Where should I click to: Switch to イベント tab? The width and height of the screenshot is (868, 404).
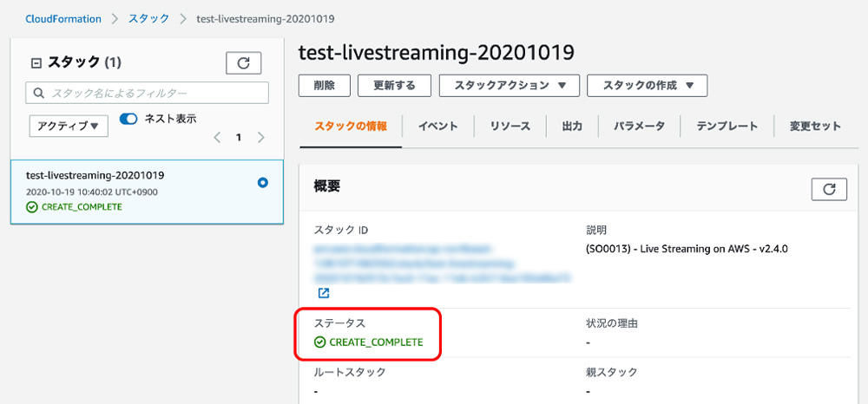pyautogui.click(x=437, y=126)
